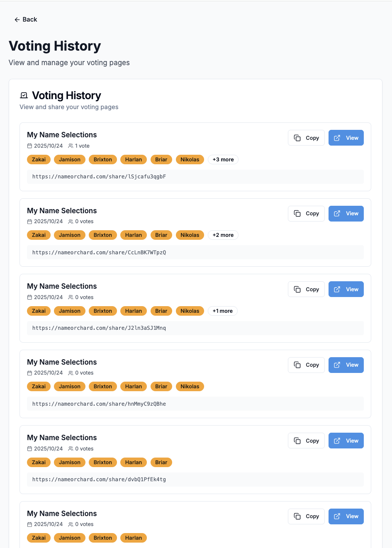Expand the +3 more names badge
Screen dimensions: 392x548
click(223, 160)
